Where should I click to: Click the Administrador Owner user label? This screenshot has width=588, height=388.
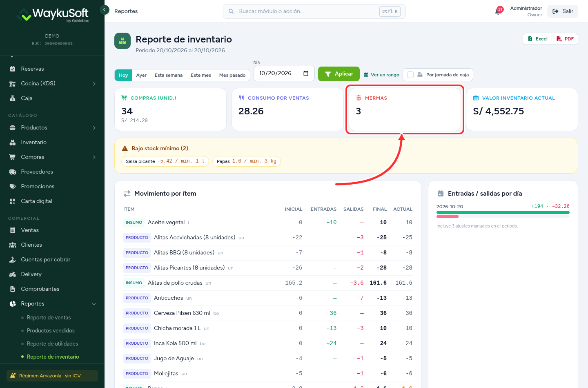click(526, 11)
